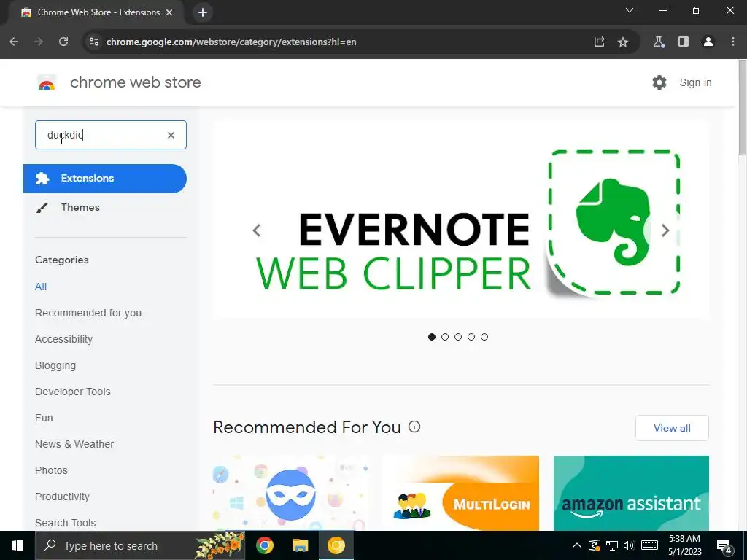Go back using browser back arrow
The image size is (747, 560).
click(x=14, y=42)
